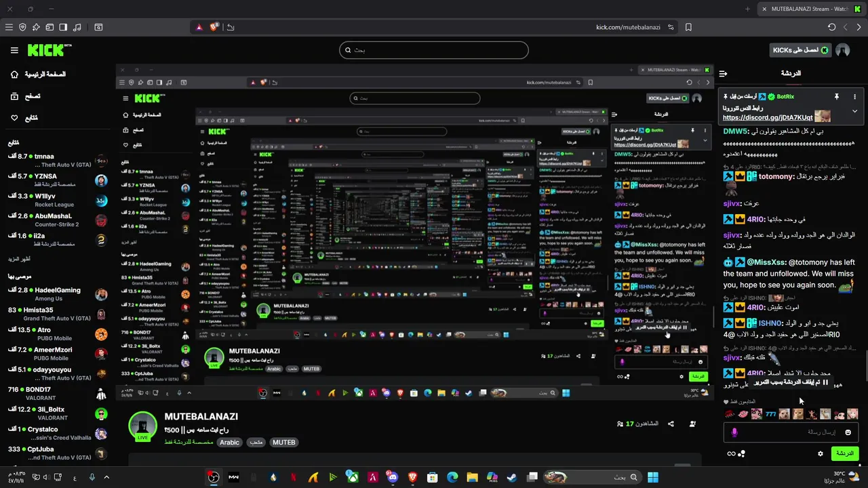Click the Kick search field
Screen dimensions: 868x488
tap(434, 50)
